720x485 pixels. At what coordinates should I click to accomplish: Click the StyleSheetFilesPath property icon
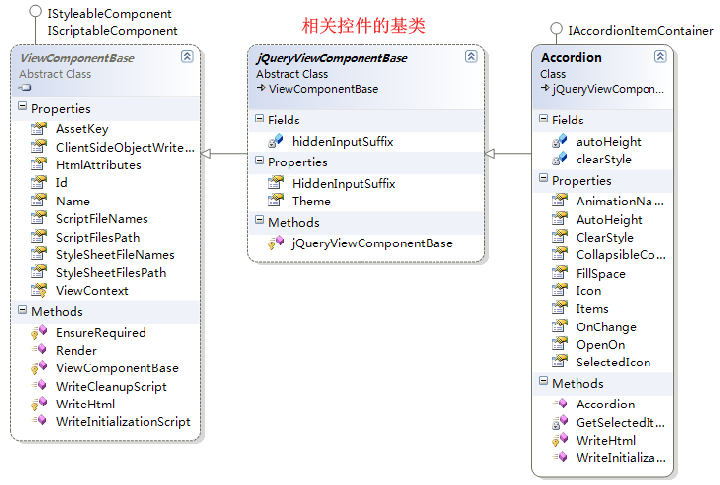[x=39, y=272]
